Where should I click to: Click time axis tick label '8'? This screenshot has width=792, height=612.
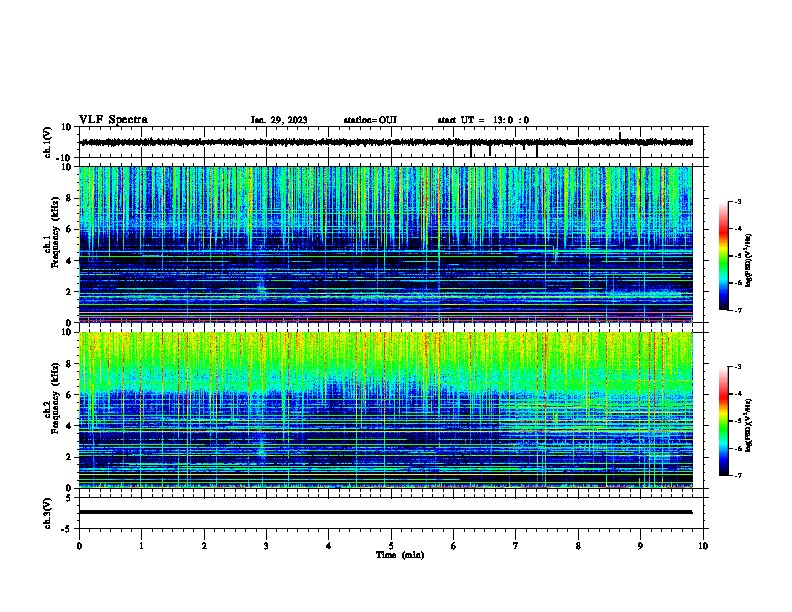point(578,546)
